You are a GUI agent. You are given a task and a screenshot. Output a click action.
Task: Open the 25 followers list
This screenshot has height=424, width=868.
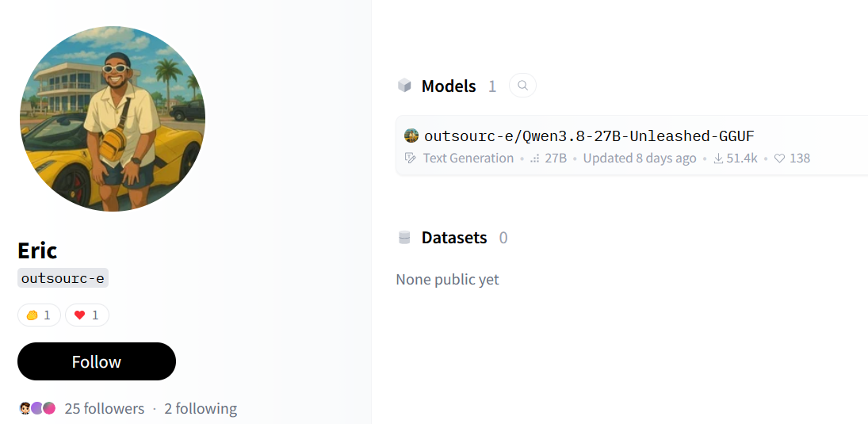point(104,408)
